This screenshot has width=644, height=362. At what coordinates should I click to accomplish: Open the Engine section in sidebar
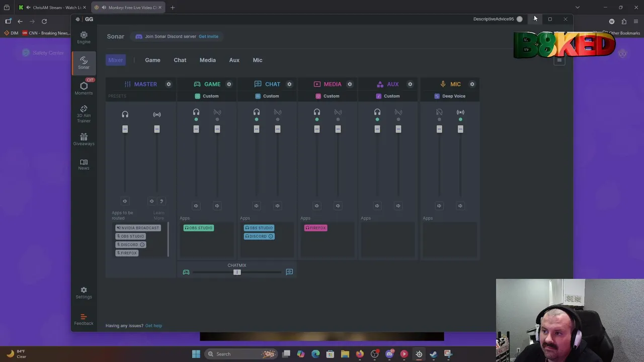coord(84,37)
